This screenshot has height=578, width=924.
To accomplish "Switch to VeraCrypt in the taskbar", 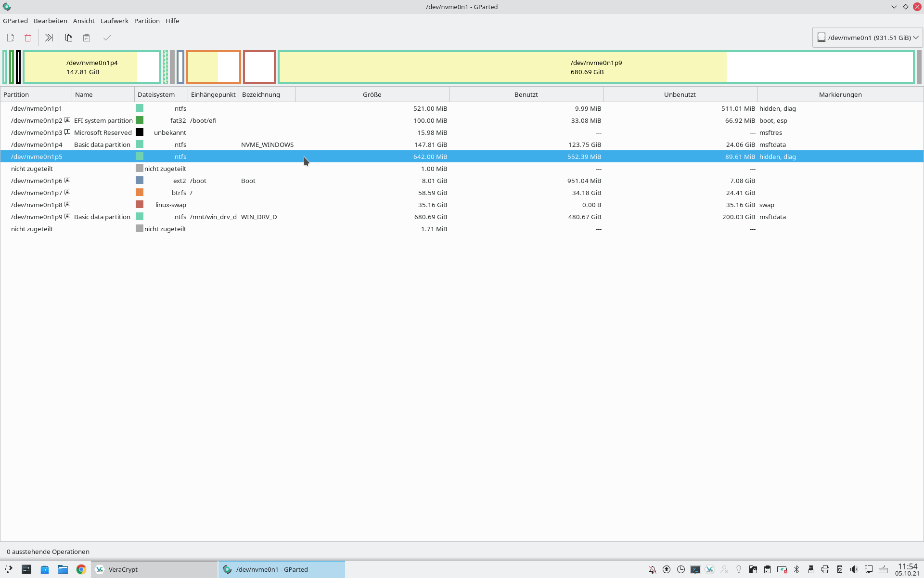I will (x=123, y=569).
